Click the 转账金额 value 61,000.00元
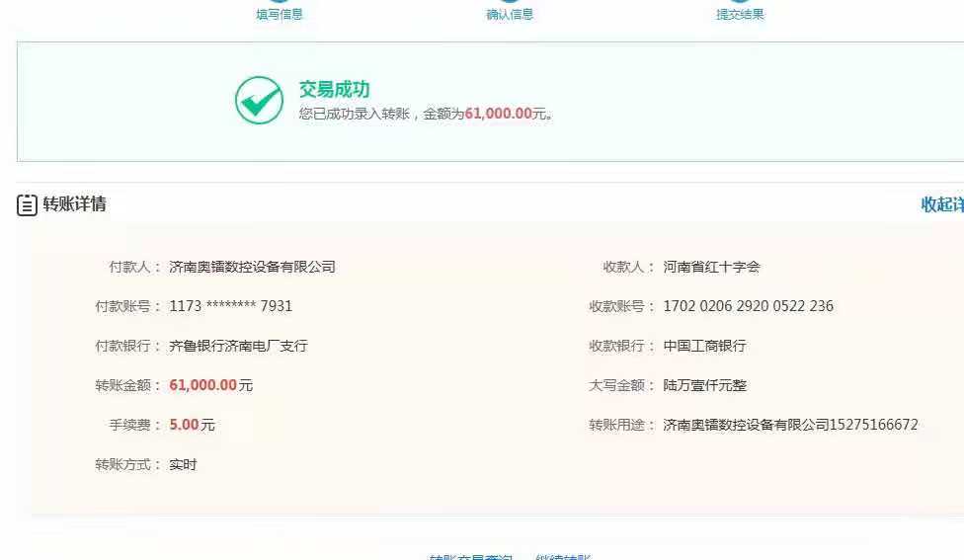The image size is (964, 560). point(210,385)
